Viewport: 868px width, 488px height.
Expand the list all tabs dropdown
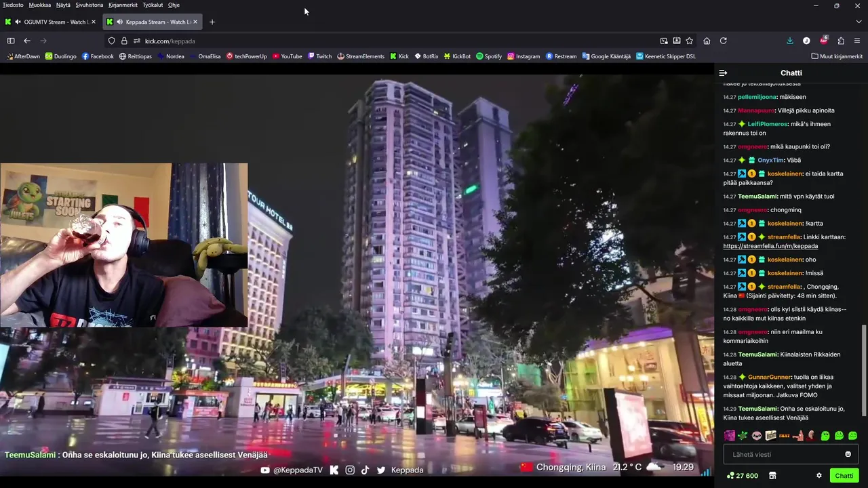[859, 22]
